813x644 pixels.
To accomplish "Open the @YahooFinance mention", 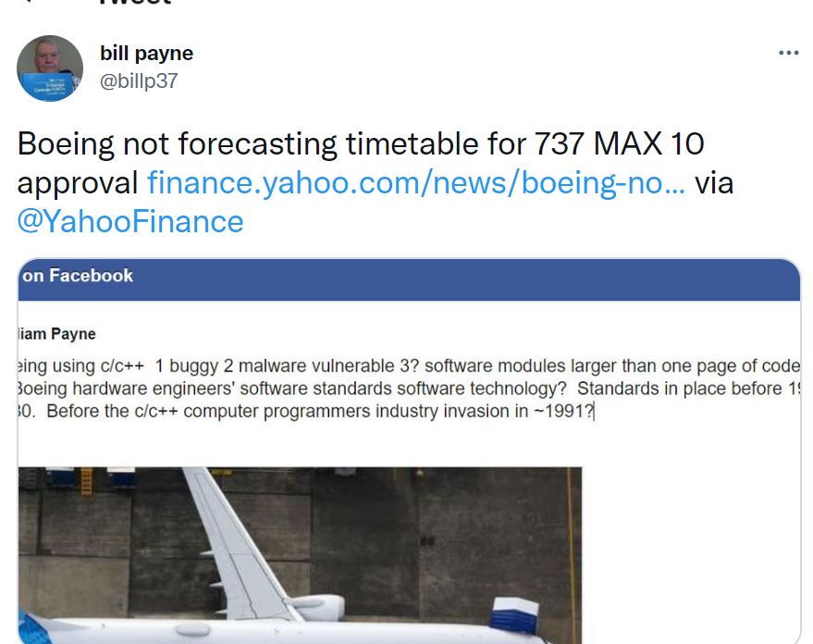I will [130, 221].
